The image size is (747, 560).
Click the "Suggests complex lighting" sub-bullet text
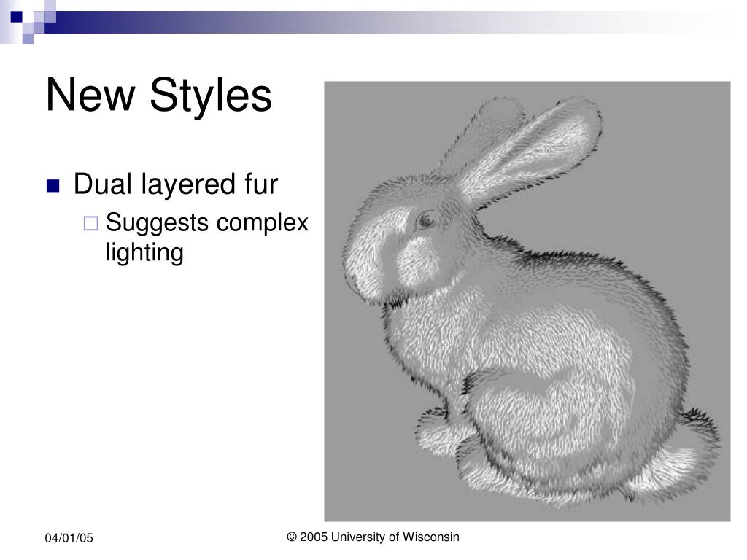(x=207, y=237)
